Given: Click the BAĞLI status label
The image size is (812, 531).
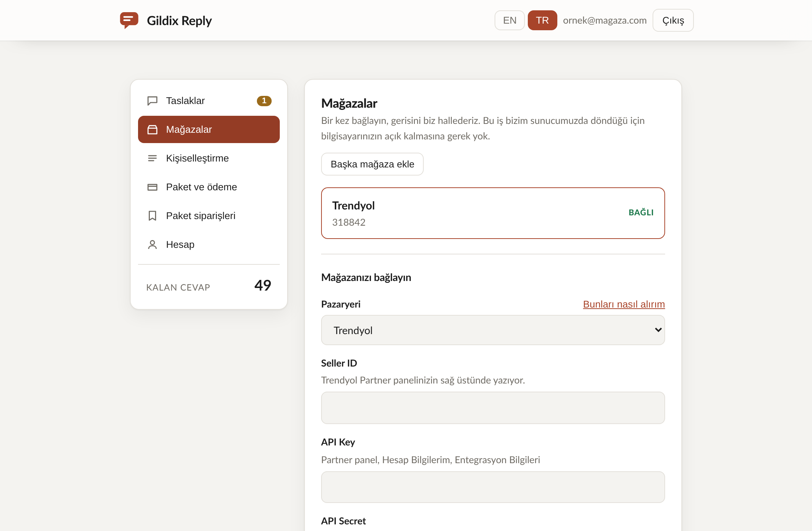Looking at the screenshot, I should point(641,212).
